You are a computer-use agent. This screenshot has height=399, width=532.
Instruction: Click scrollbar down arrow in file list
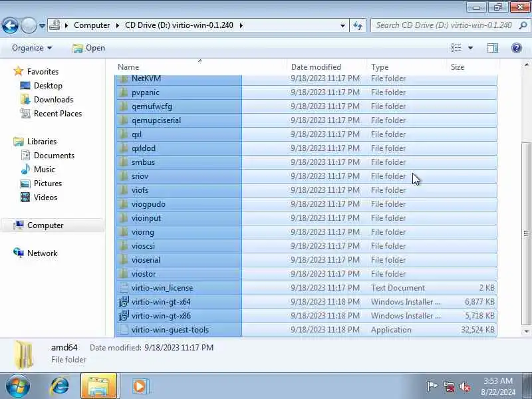[x=526, y=331]
